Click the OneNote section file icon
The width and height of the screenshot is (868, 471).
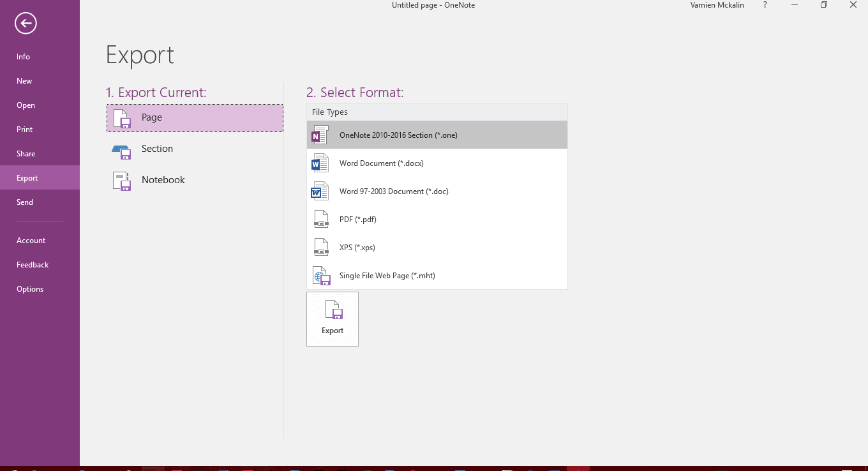(x=320, y=135)
